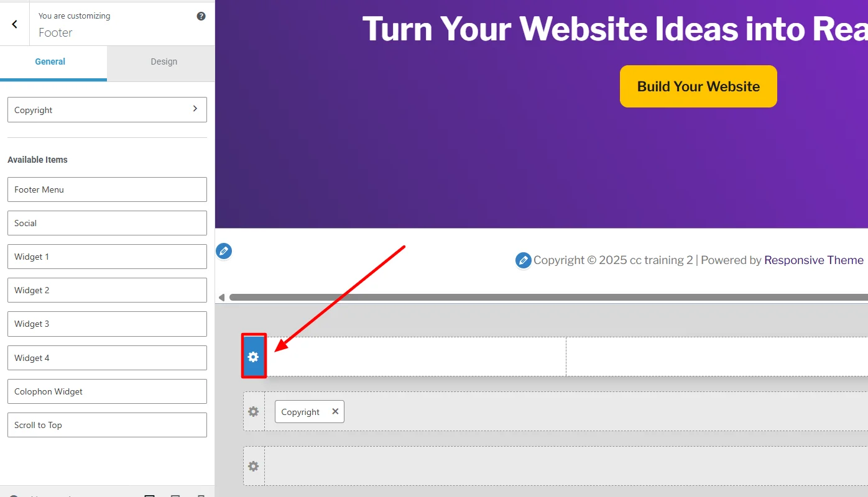Add Footer Menu from available items
This screenshot has width=868, height=497.
[x=107, y=189]
